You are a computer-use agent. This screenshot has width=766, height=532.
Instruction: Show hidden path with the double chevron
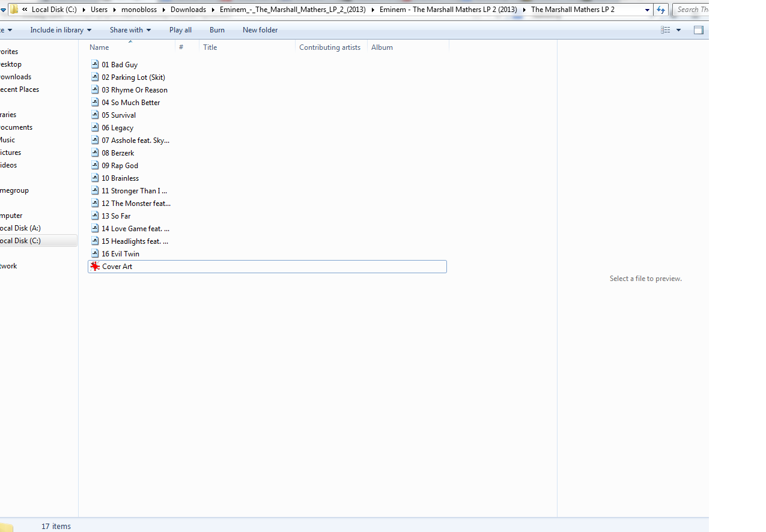25,10
